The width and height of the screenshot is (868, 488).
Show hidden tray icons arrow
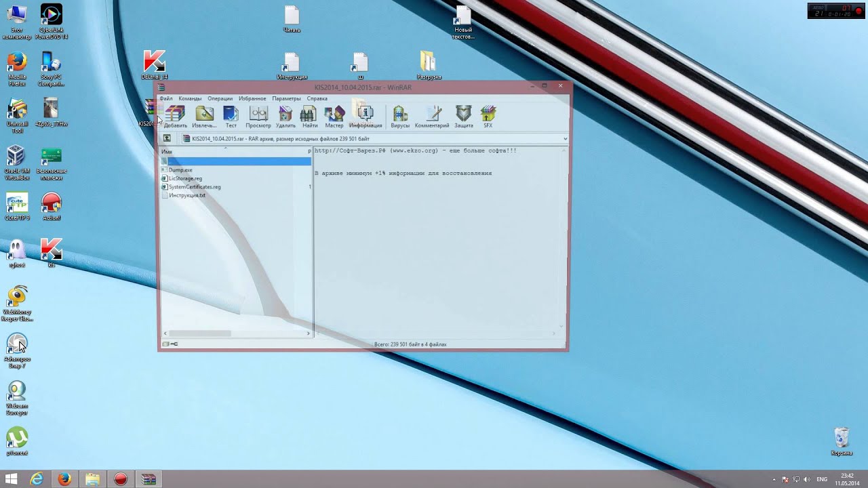774,479
